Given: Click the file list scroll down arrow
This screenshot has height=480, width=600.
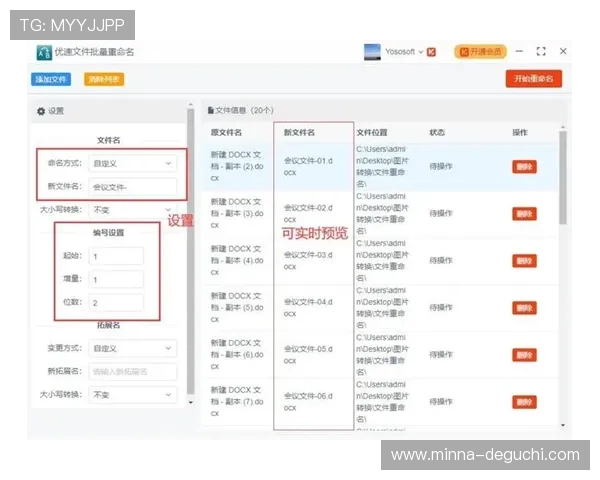Looking at the screenshot, I should tap(562, 425).
